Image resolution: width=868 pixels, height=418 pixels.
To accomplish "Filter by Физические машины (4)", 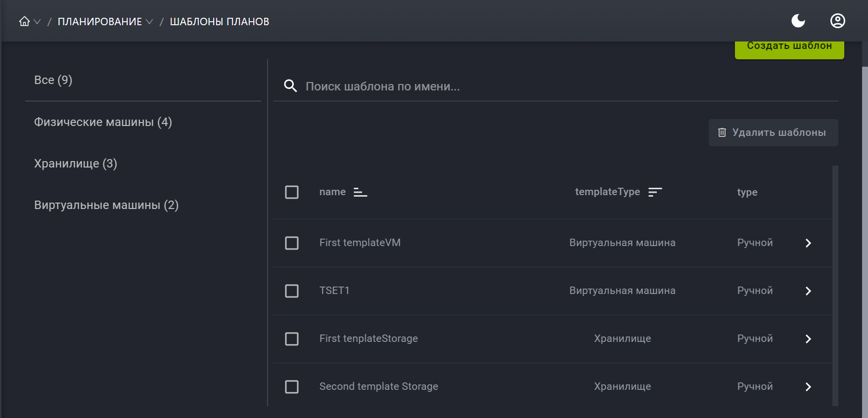I will 143,122.
